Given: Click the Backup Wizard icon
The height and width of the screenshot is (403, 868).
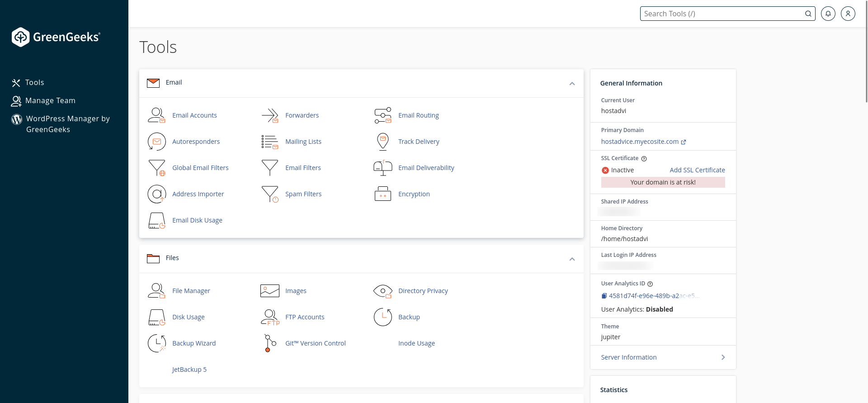Looking at the screenshot, I should [x=157, y=343].
